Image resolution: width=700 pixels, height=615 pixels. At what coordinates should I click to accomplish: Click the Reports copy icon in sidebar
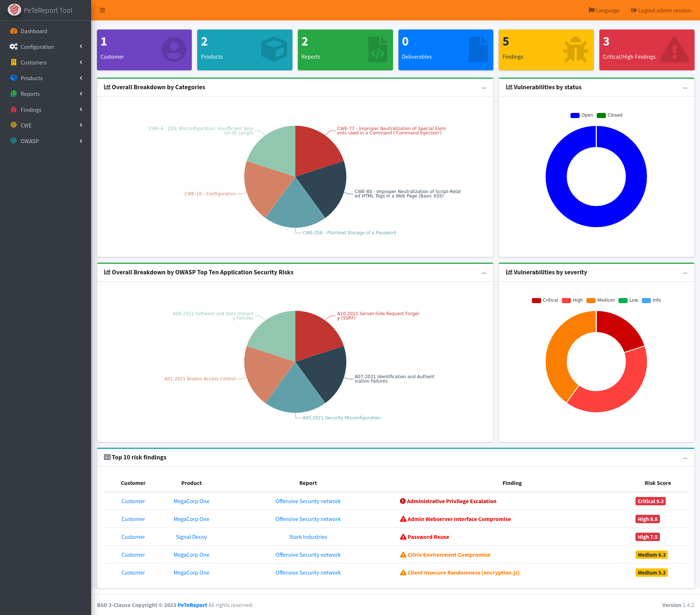[x=14, y=94]
